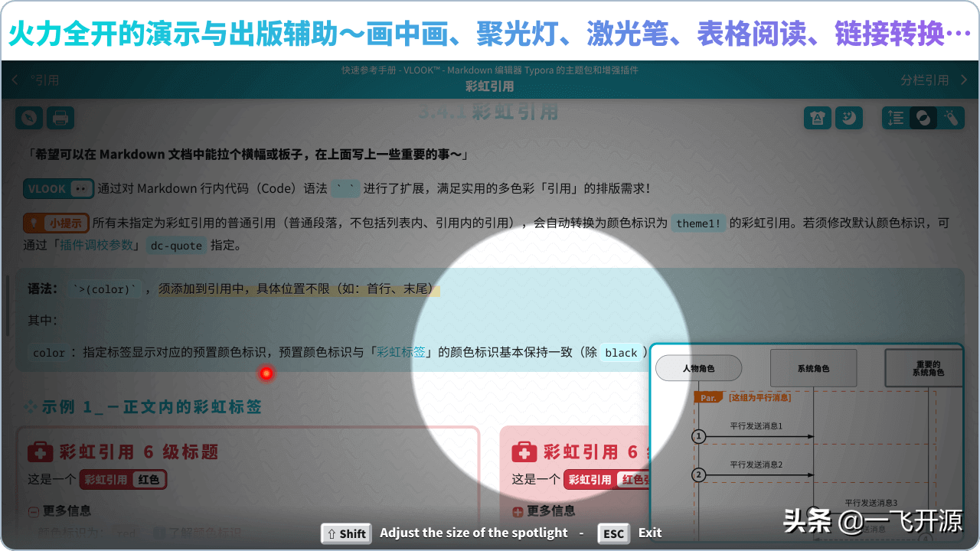Click the 小提示 tip badge
980x551 pixels.
click(56, 223)
